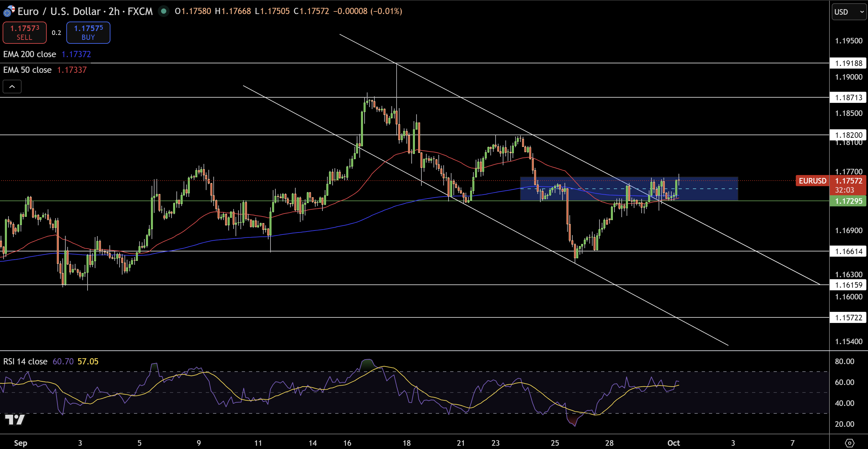Open chart settings target icon bottom right
The image size is (868, 449).
pos(849,442)
